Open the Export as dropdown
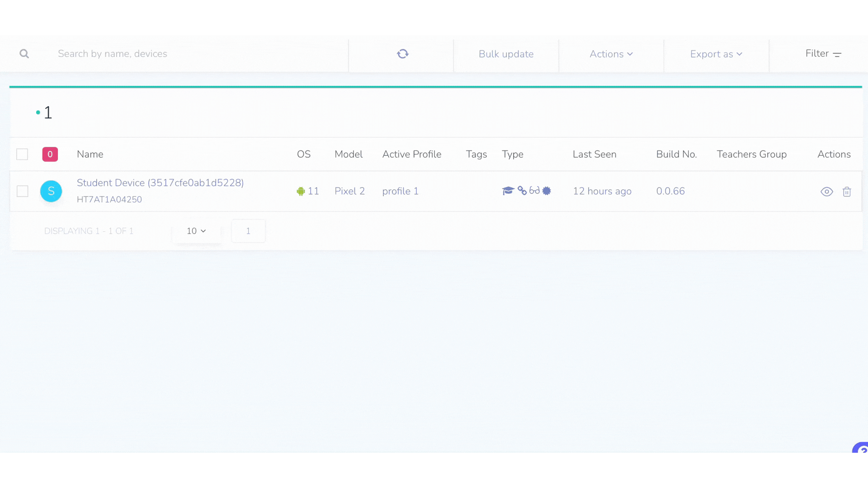 click(x=716, y=54)
